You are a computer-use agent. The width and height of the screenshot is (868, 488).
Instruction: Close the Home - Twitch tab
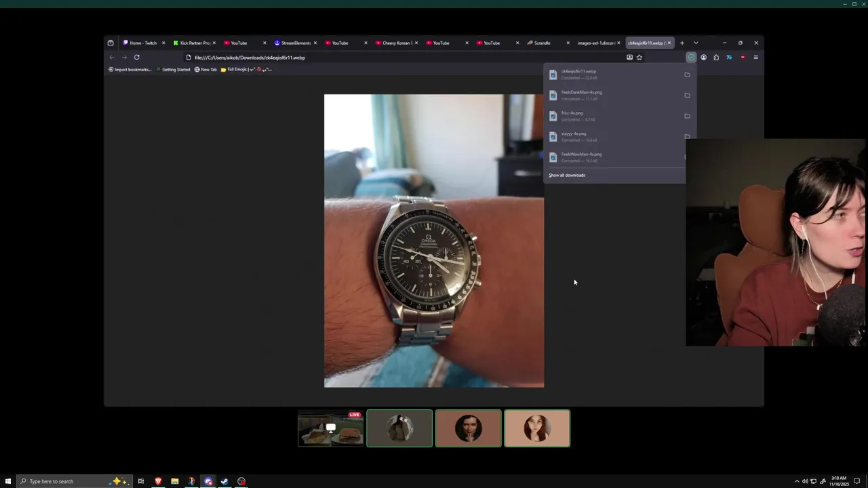point(163,43)
